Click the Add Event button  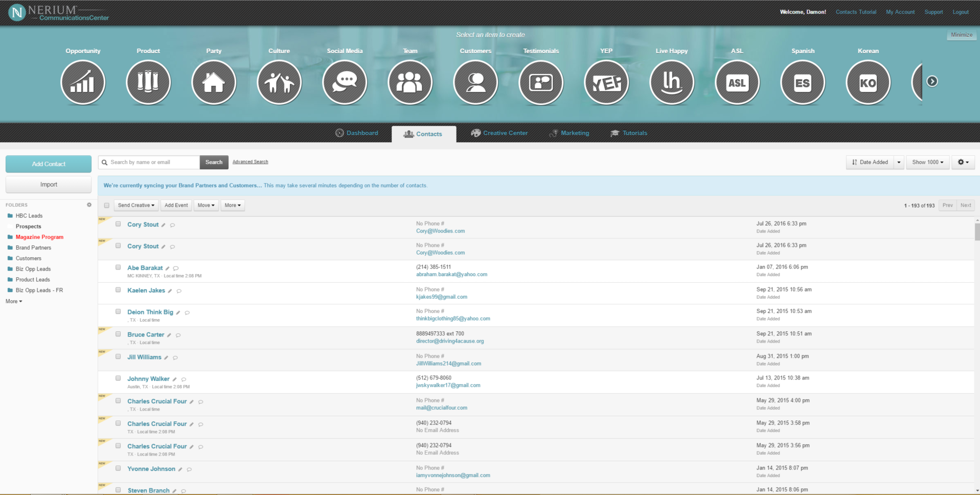tap(176, 206)
